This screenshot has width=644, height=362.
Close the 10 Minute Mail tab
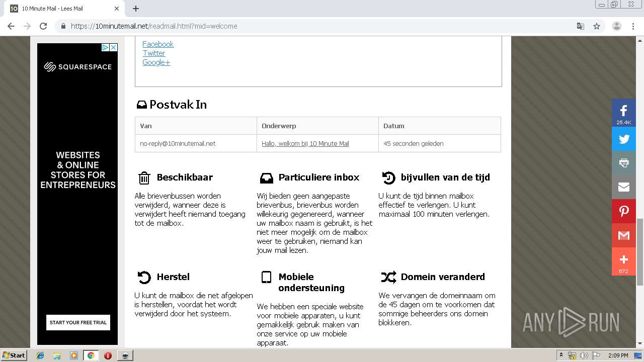[117, 9]
